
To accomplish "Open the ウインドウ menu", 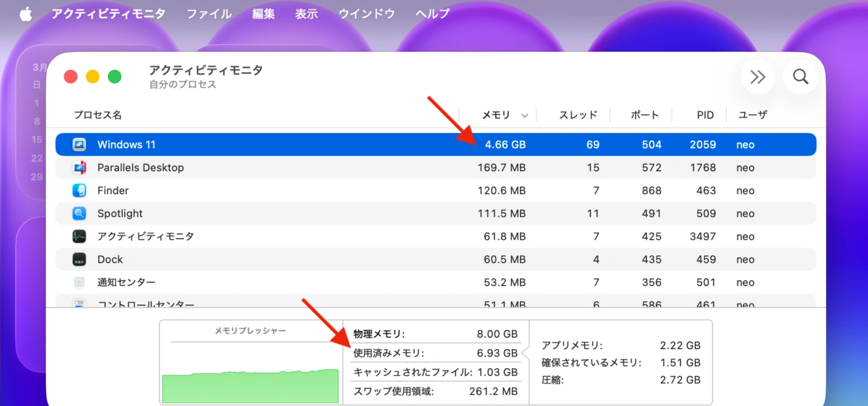I will [x=366, y=13].
